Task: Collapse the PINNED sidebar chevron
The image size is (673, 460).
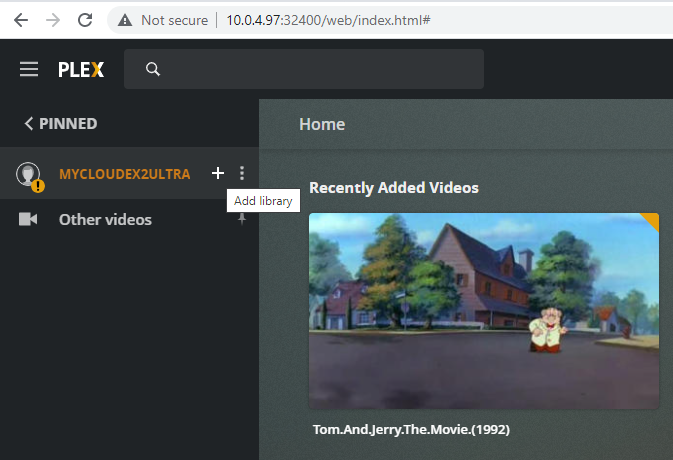Action: (x=28, y=124)
